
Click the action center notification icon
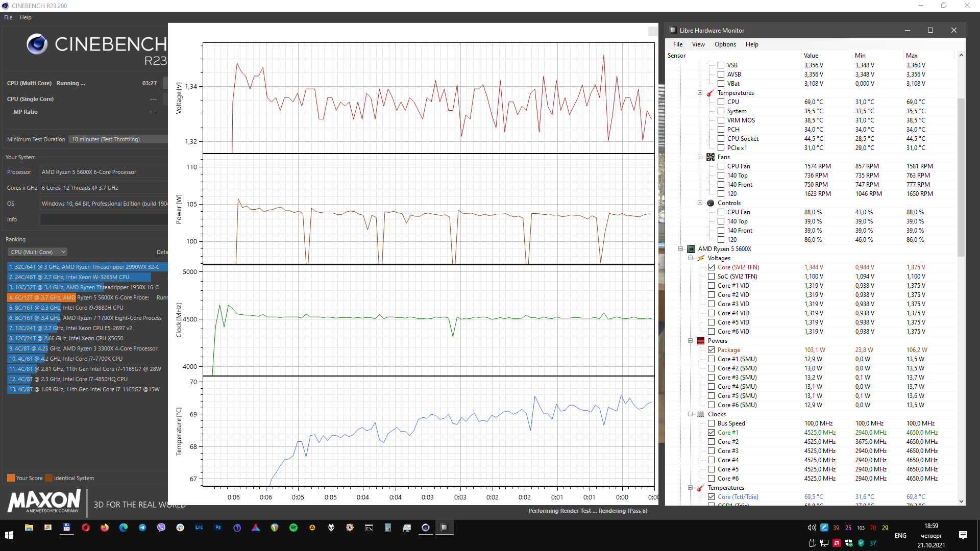(x=963, y=535)
